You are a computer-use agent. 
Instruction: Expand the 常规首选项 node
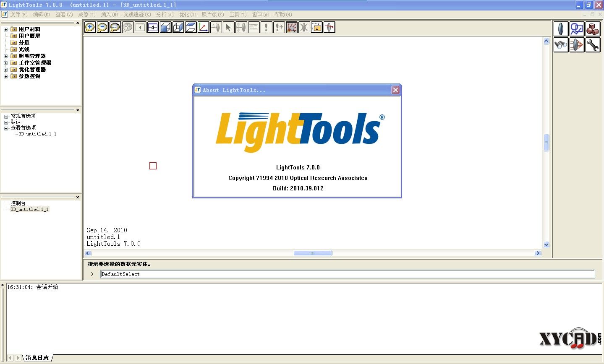6,117
